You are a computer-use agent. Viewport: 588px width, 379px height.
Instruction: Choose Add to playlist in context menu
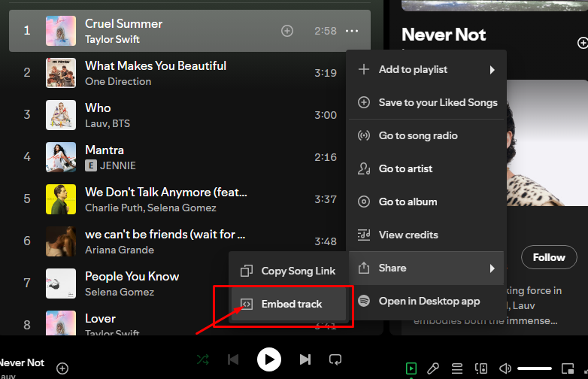[426, 70]
